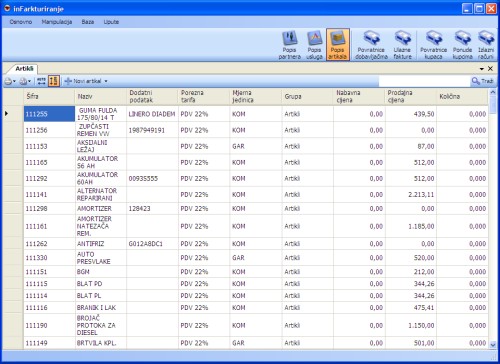This screenshot has height=364, width=500.
Task: Click price 2.213,11
Action: pyautogui.click(x=411, y=194)
